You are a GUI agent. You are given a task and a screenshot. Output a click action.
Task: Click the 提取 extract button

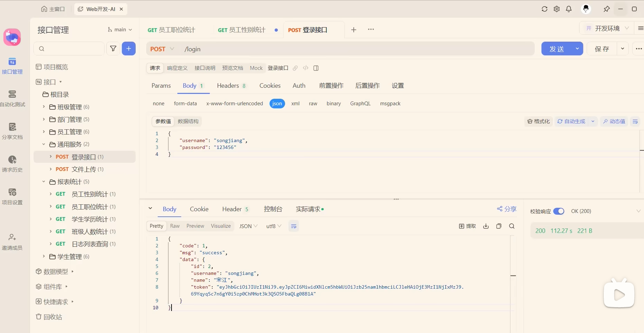[x=468, y=226]
